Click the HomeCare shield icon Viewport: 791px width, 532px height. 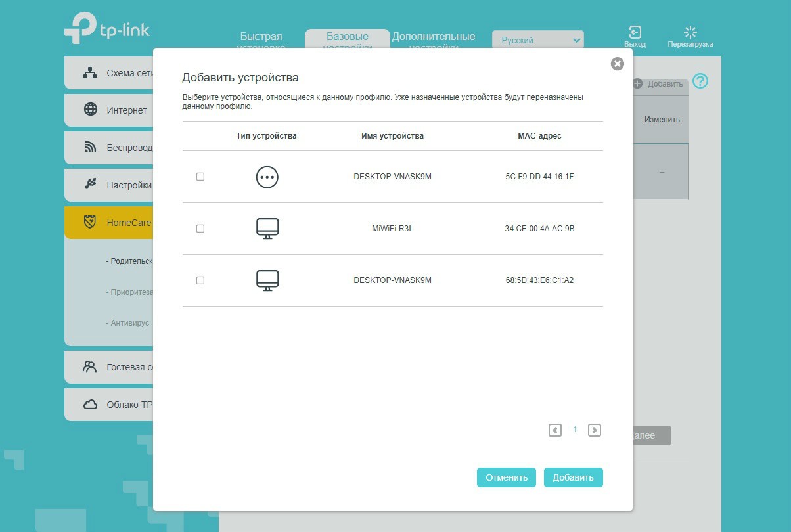(x=91, y=223)
